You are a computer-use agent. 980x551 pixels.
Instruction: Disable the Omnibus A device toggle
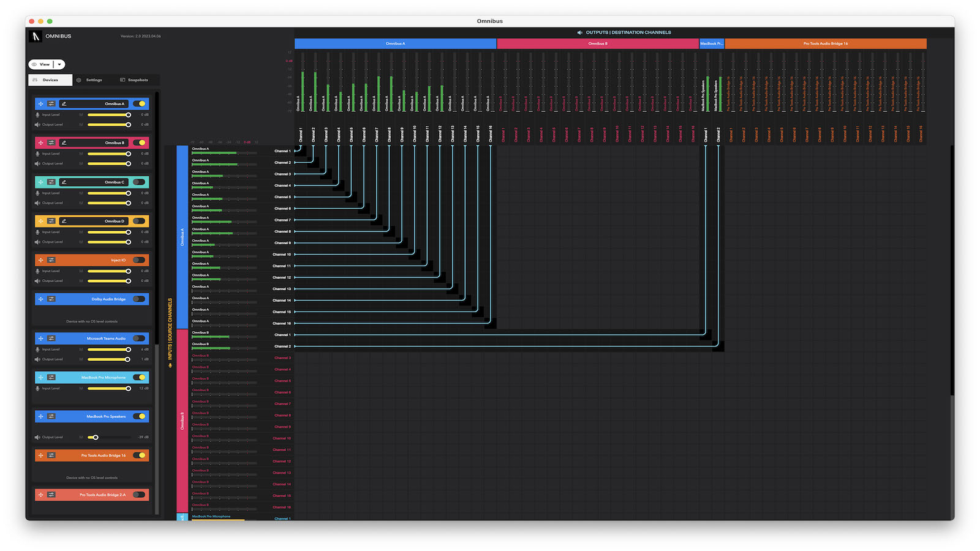pos(139,104)
